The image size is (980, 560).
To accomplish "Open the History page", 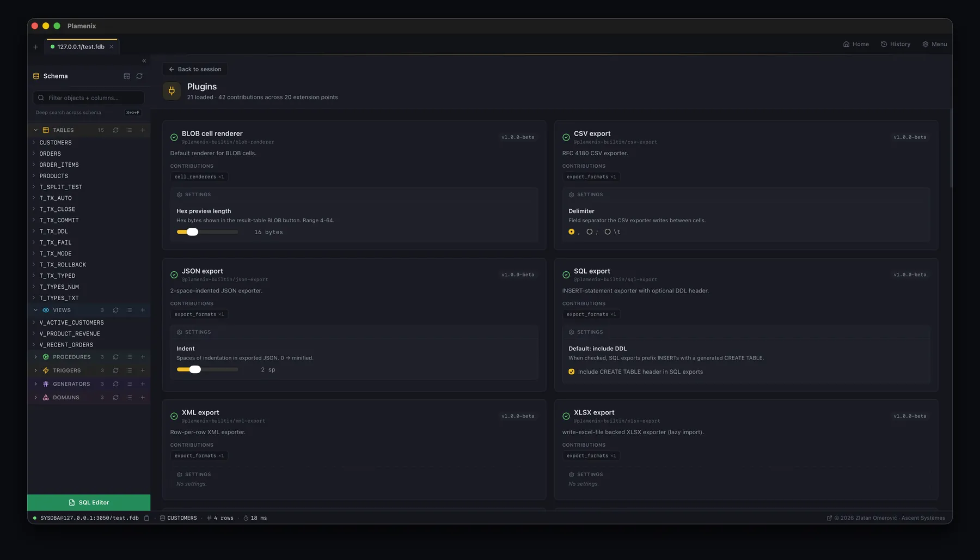I will (896, 44).
